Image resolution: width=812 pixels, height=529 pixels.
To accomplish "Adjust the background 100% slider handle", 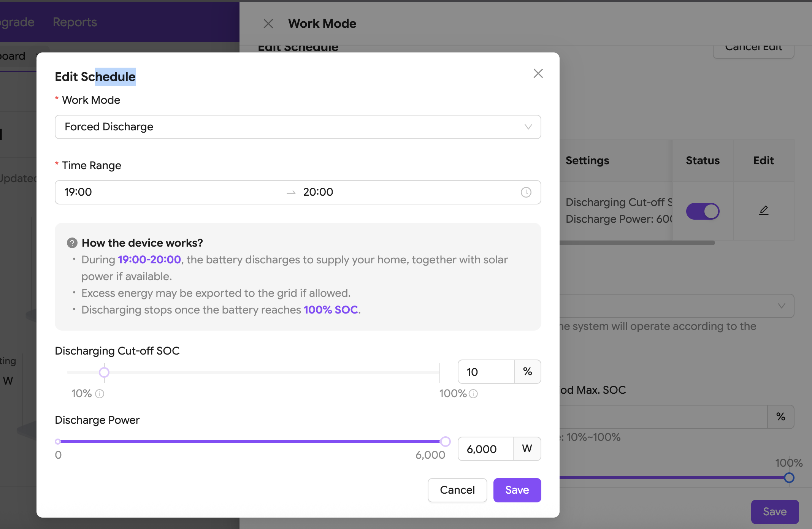I will [x=789, y=478].
